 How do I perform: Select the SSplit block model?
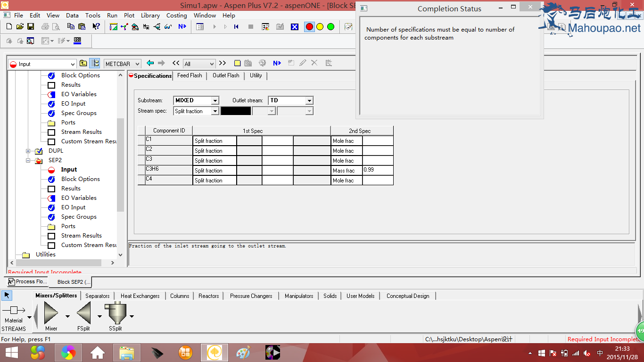(x=115, y=314)
